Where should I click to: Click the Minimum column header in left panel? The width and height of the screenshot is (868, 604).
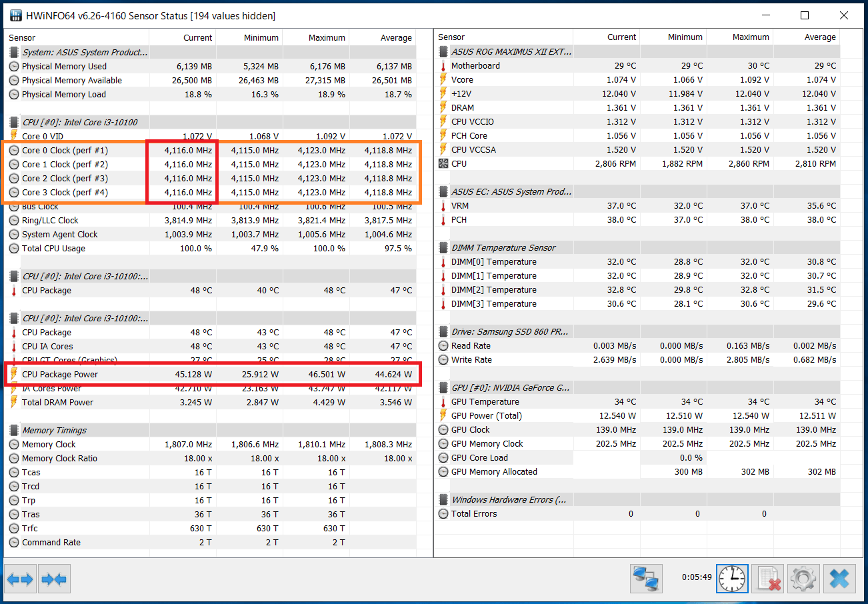pyautogui.click(x=249, y=38)
